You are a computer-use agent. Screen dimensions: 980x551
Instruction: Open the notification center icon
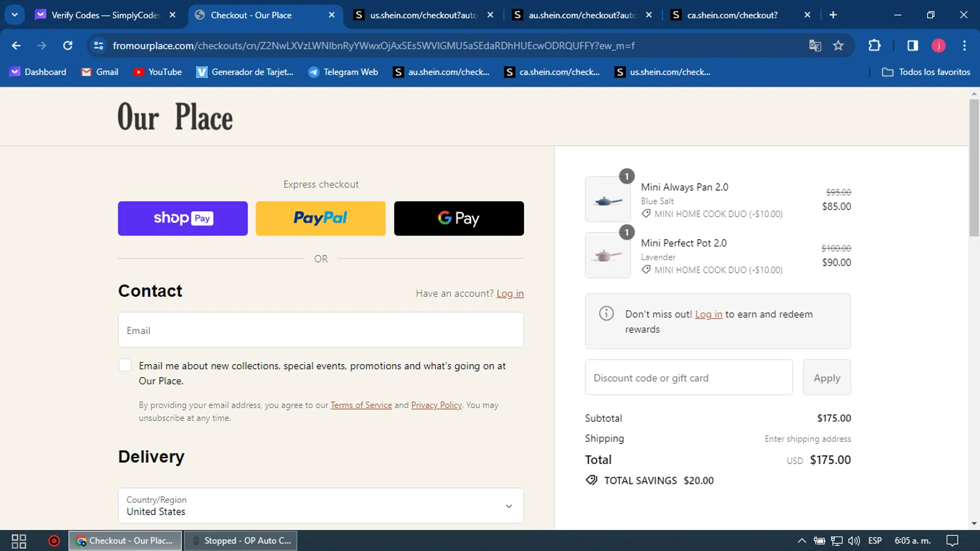click(x=953, y=541)
